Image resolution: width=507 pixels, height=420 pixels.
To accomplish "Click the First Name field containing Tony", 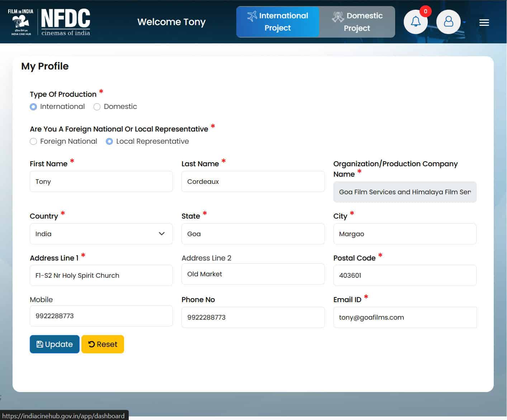I will [101, 181].
